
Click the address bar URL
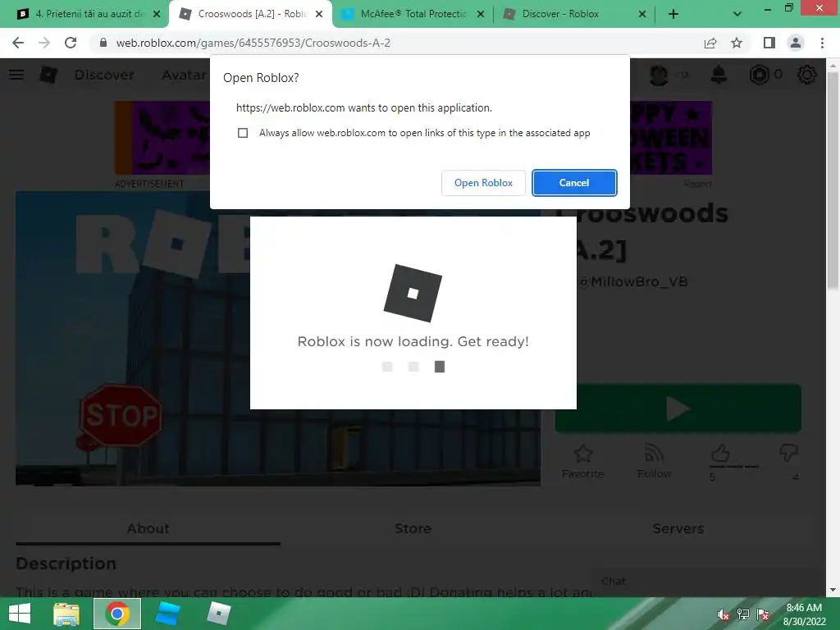[253, 43]
